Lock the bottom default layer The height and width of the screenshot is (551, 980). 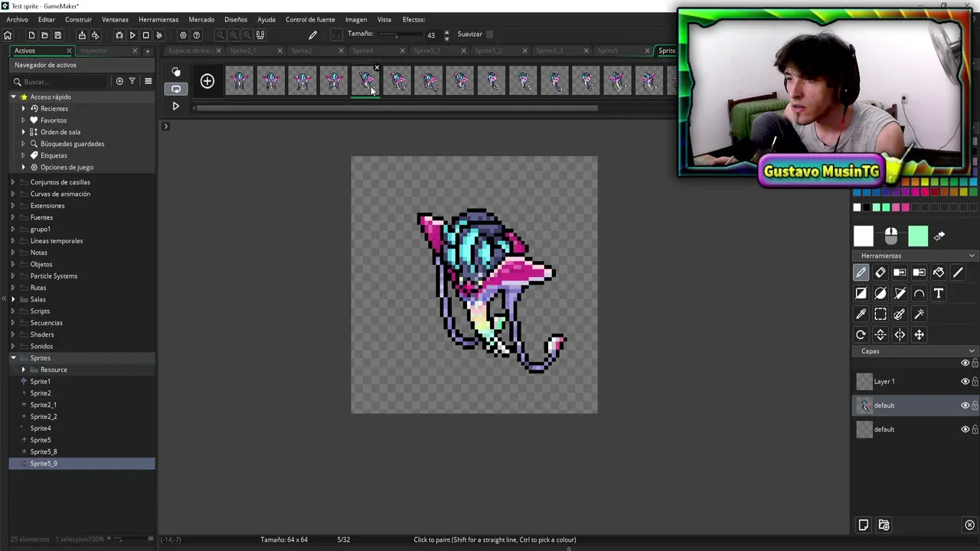[975, 429]
